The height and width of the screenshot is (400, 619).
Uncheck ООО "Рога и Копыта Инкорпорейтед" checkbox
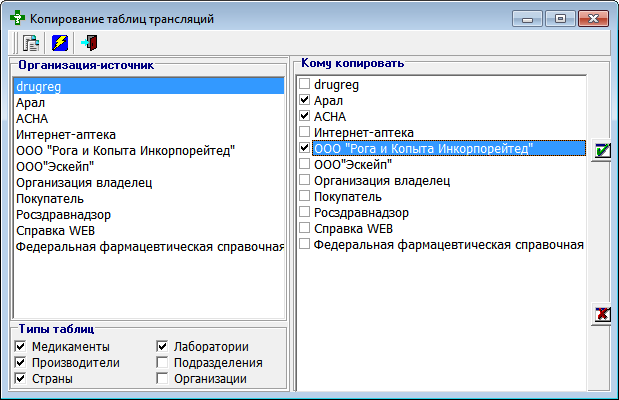(304, 148)
